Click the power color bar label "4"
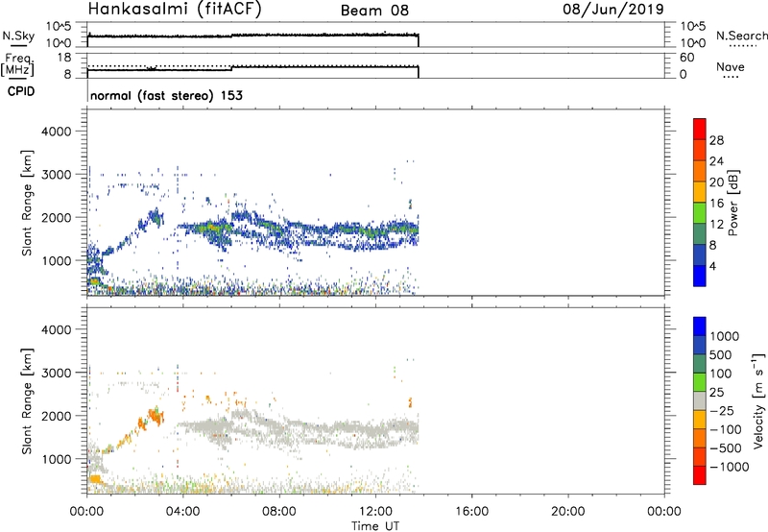 712,266
